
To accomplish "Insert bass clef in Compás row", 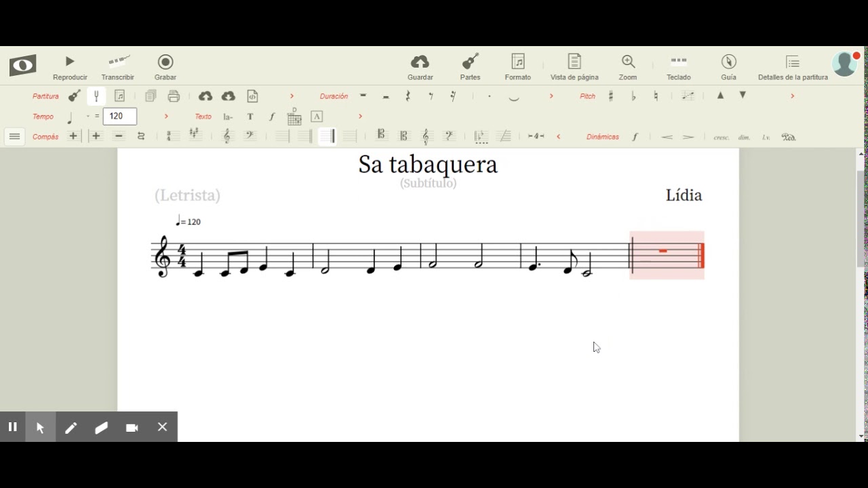I will pyautogui.click(x=250, y=136).
